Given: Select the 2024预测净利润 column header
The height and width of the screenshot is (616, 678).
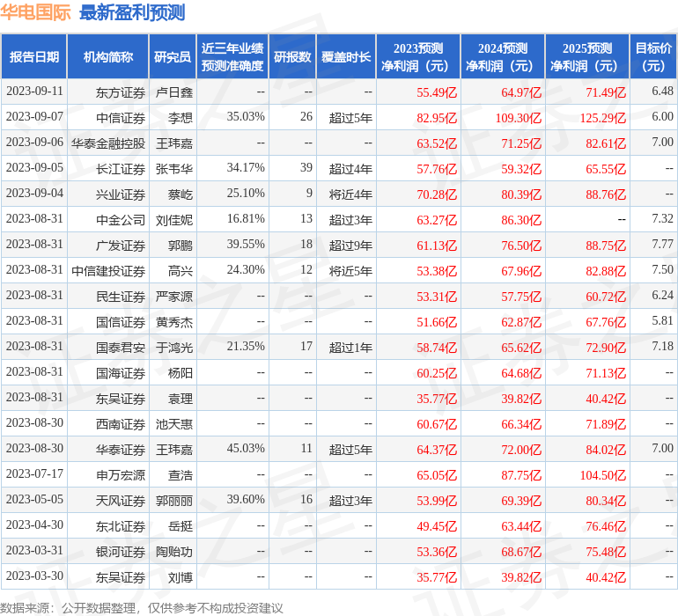Looking at the screenshot, I should tap(503, 56).
